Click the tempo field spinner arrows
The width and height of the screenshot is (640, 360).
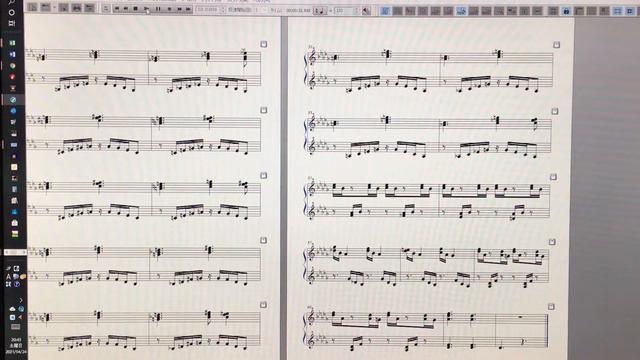(357, 10)
